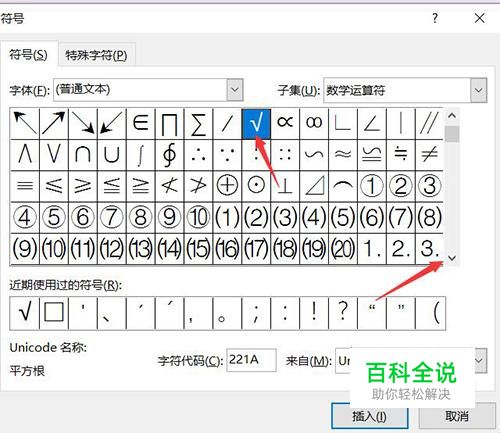Pick recently used semicolon symbol
Viewport: 500px width, 433px height.
click(x=256, y=313)
